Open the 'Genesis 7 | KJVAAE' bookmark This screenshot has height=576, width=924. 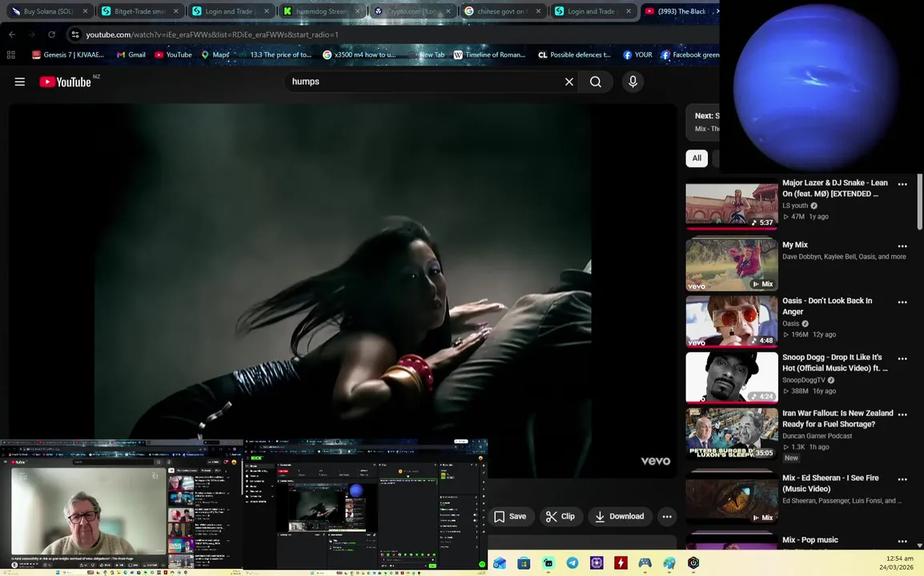pos(68,54)
